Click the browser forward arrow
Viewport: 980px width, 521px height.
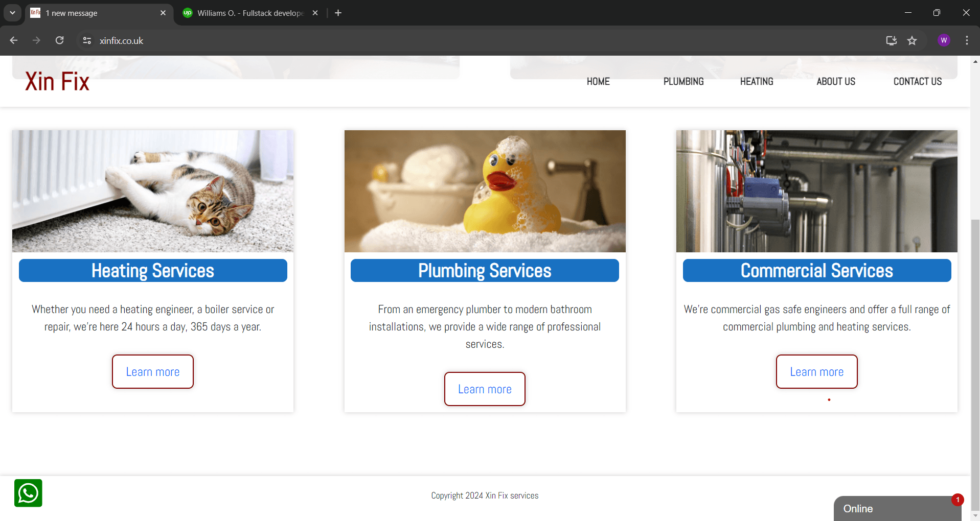(36, 40)
